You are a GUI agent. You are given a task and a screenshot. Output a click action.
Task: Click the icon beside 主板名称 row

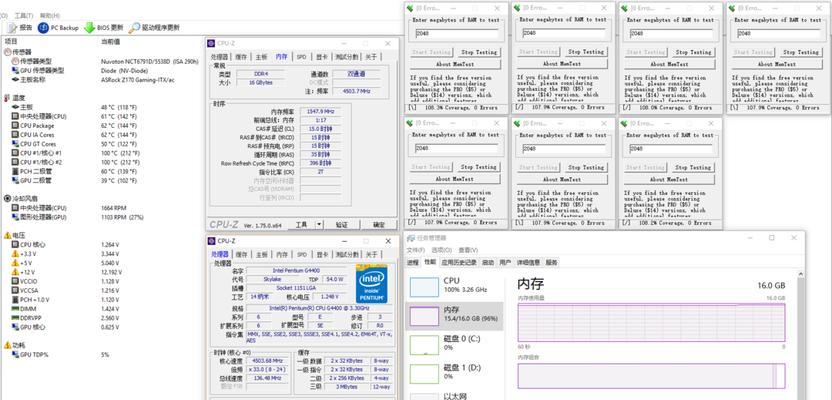click(15, 80)
